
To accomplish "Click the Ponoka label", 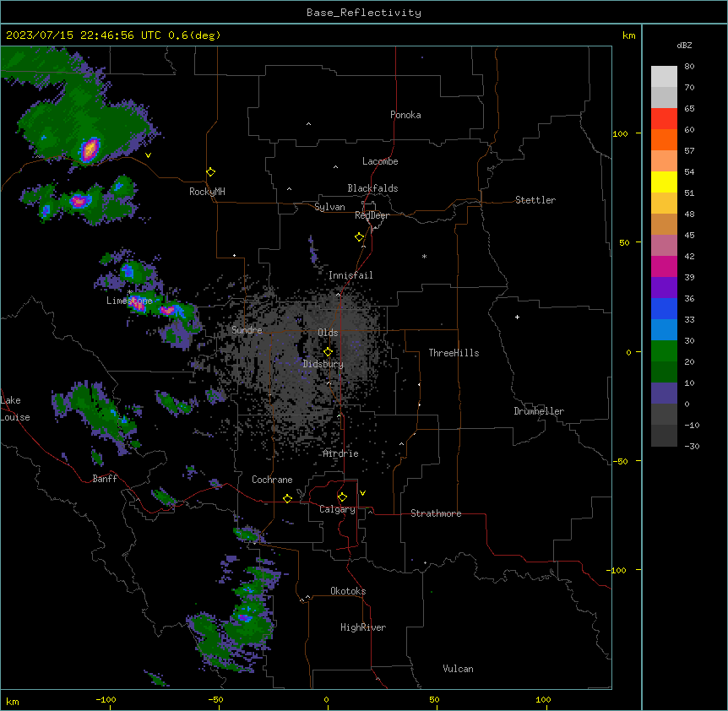I will coord(405,115).
